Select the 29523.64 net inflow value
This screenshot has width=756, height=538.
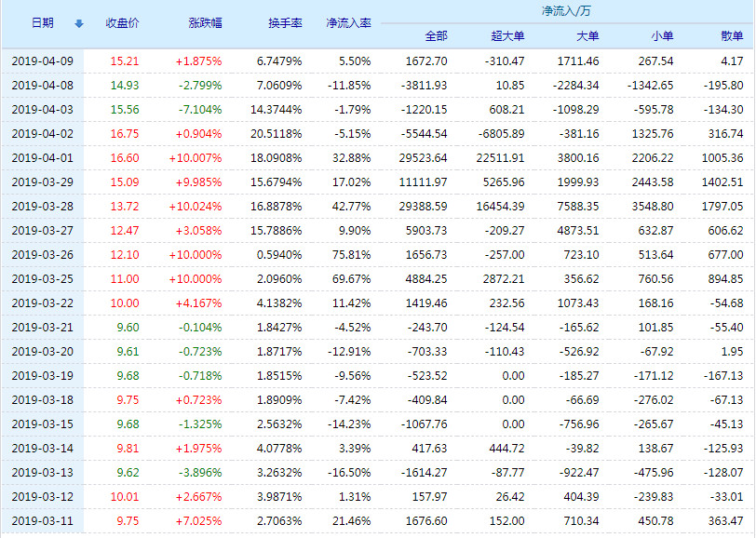point(424,157)
